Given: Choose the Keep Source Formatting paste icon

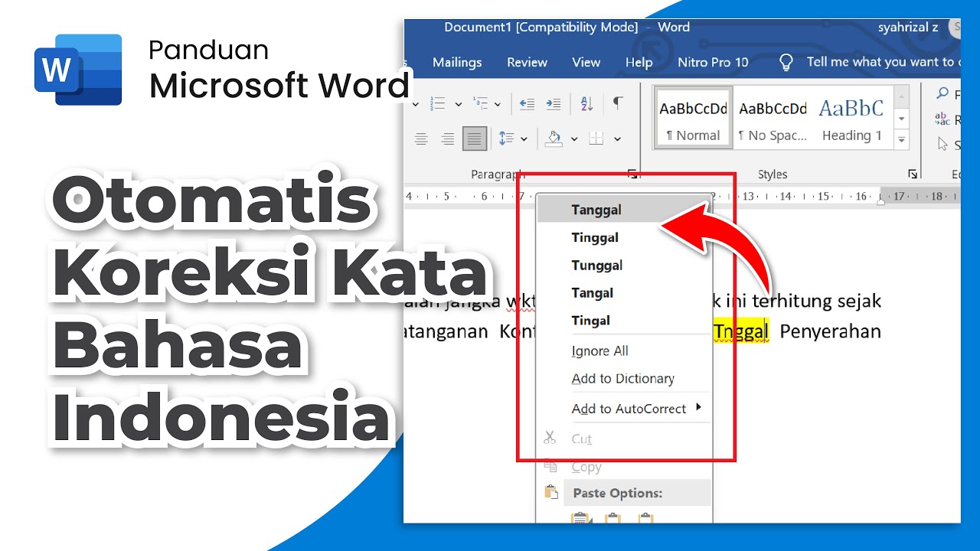Looking at the screenshot, I should click(580, 518).
